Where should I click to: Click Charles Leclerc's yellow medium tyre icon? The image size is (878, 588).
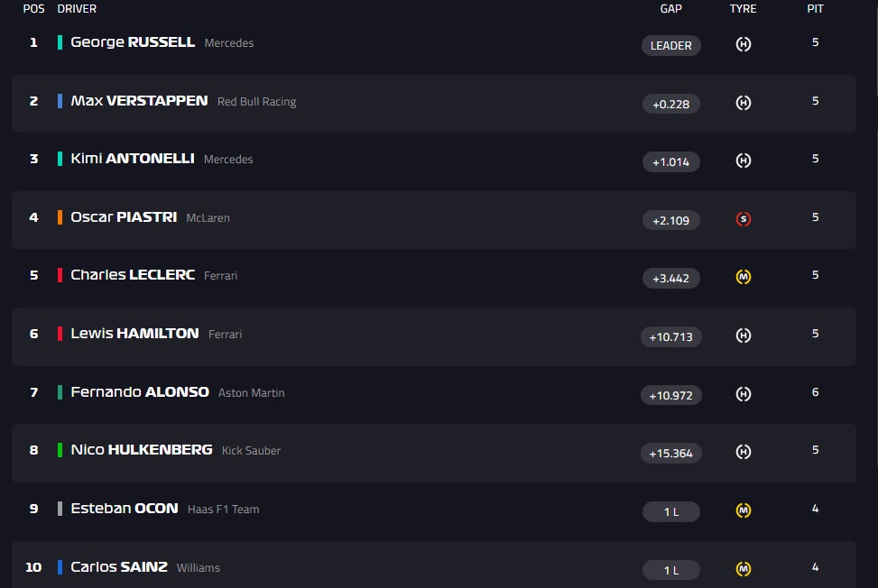pos(743,277)
